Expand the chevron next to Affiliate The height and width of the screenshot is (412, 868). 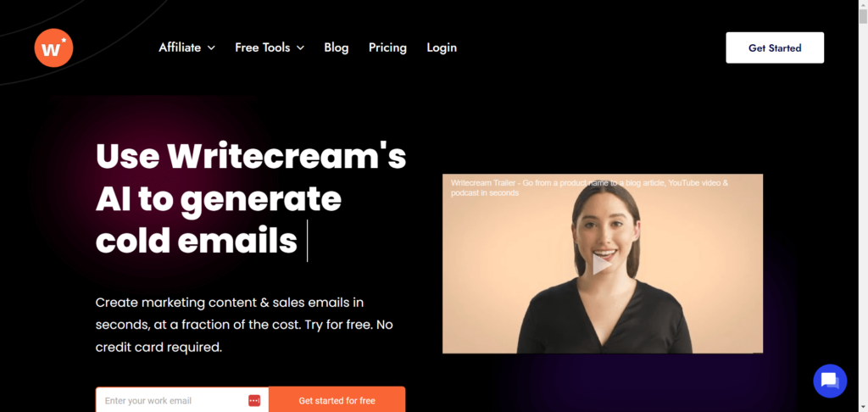(x=211, y=48)
